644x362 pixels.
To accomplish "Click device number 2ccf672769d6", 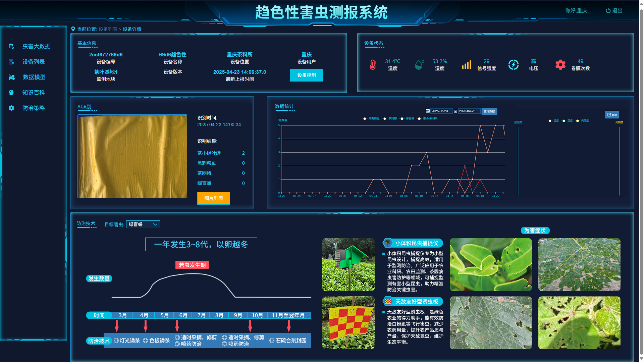I will [106, 54].
